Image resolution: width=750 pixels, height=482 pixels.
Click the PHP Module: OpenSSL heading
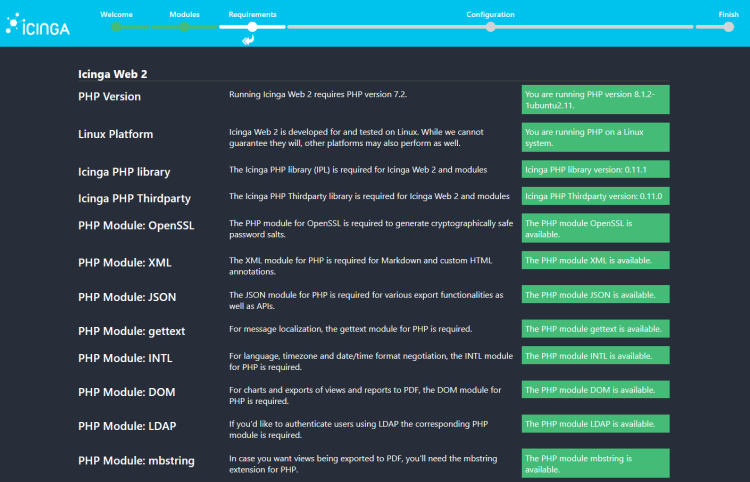click(135, 226)
